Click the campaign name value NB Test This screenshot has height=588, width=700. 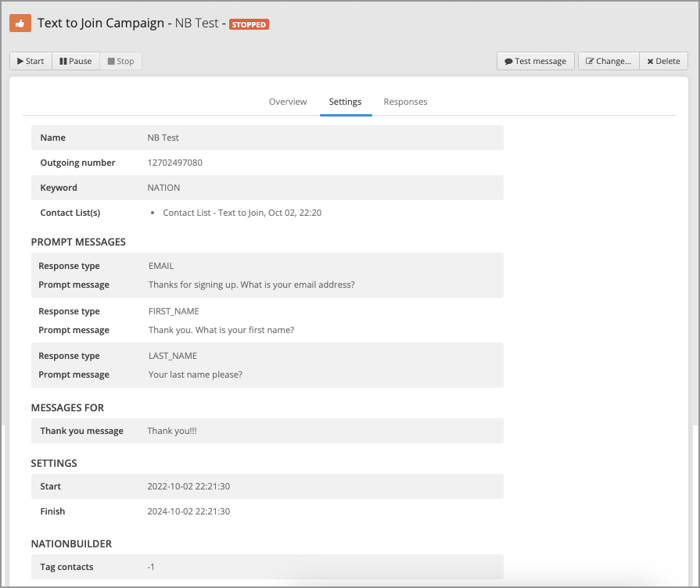click(x=163, y=138)
